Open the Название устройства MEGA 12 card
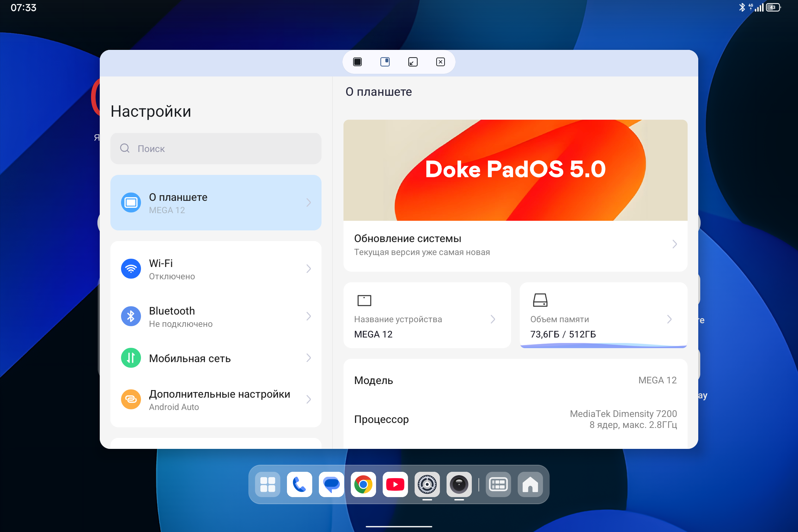The width and height of the screenshot is (798, 532). click(427, 315)
